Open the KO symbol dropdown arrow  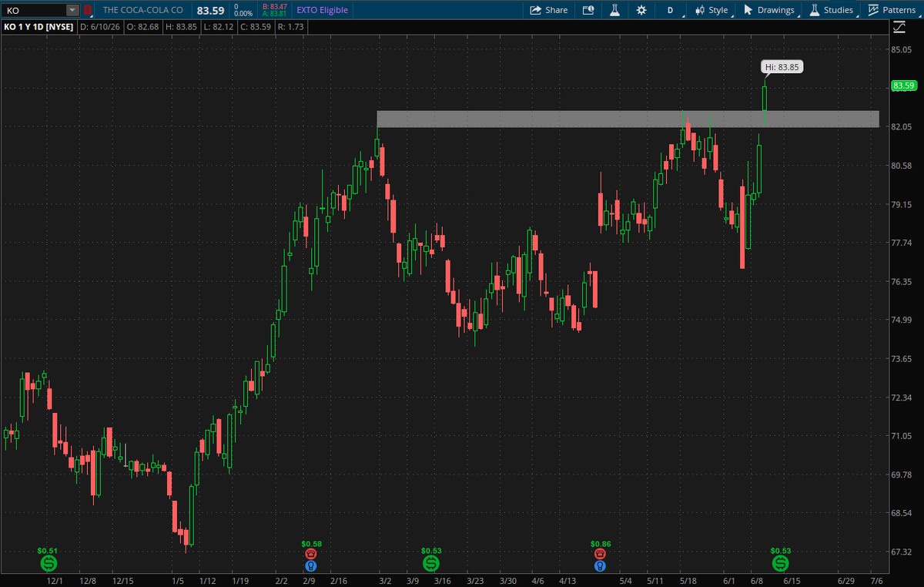coord(72,10)
